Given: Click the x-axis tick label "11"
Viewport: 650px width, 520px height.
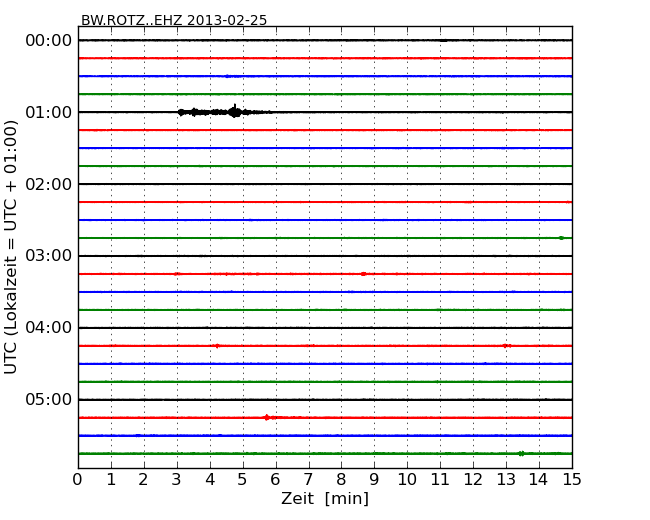Looking at the screenshot, I should tap(440, 480).
